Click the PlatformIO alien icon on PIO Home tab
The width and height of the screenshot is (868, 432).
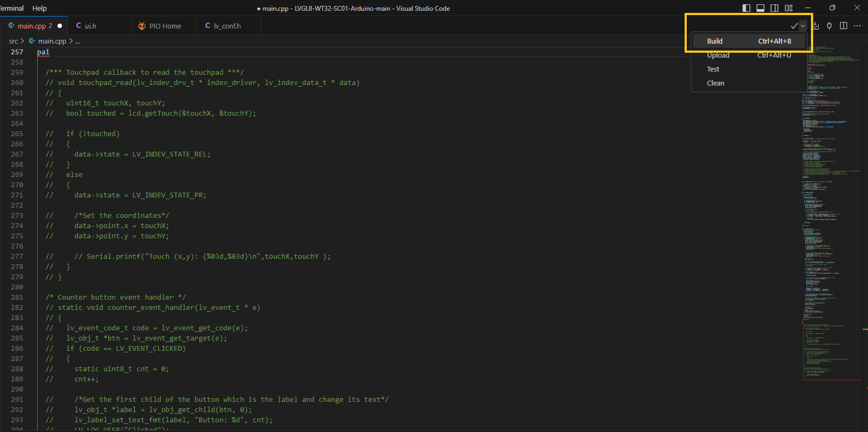point(142,26)
